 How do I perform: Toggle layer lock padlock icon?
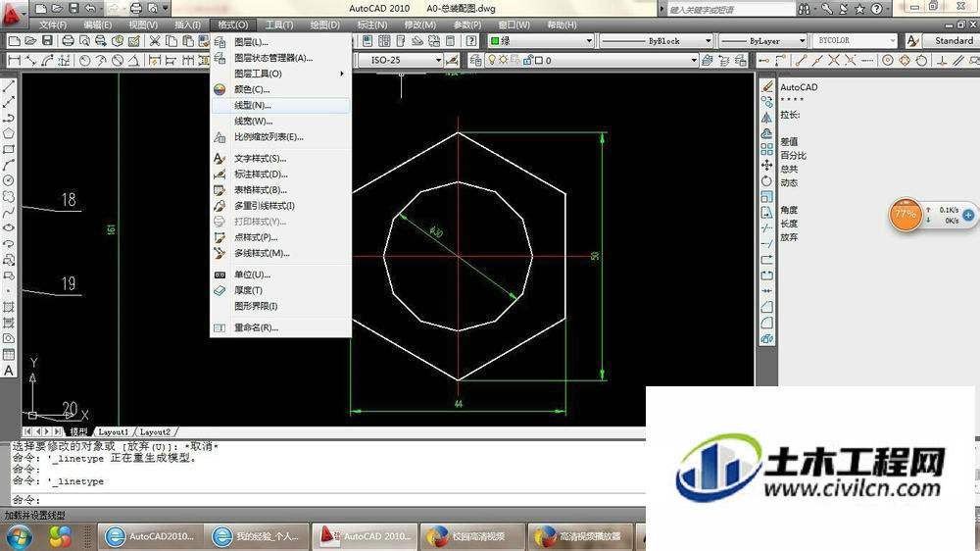[527, 60]
